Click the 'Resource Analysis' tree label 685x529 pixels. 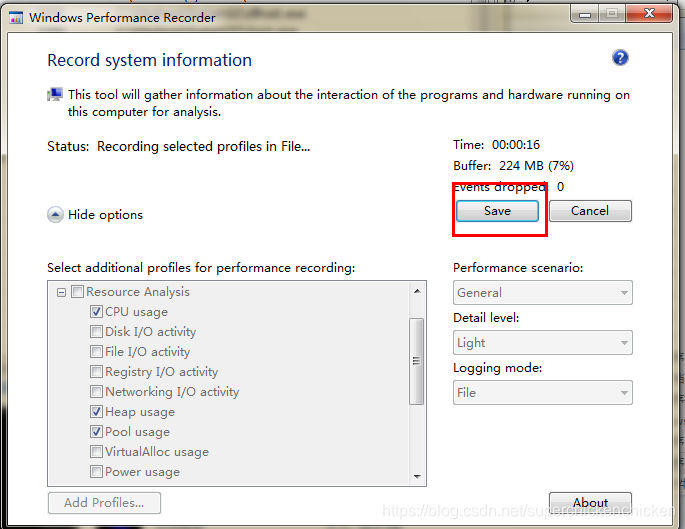click(x=138, y=292)
